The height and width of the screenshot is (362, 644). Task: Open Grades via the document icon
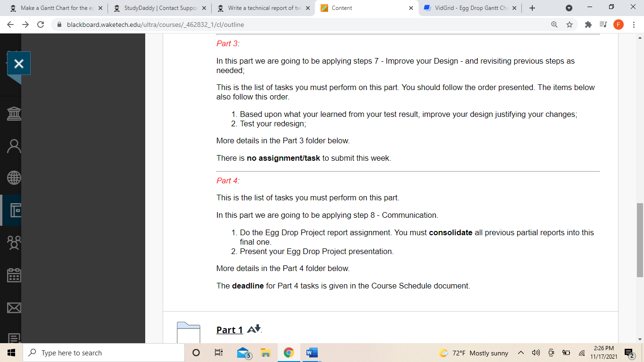pos(13,337)
